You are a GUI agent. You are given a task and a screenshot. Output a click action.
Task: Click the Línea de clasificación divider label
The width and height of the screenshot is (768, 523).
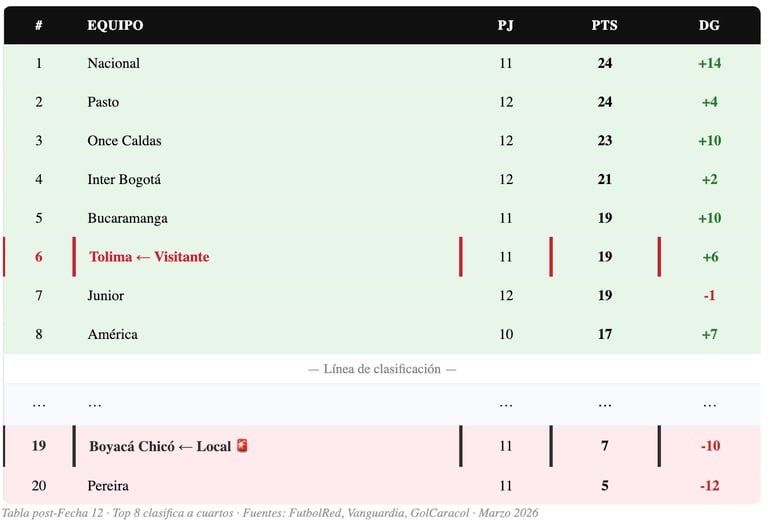click(x=382, y=369)
